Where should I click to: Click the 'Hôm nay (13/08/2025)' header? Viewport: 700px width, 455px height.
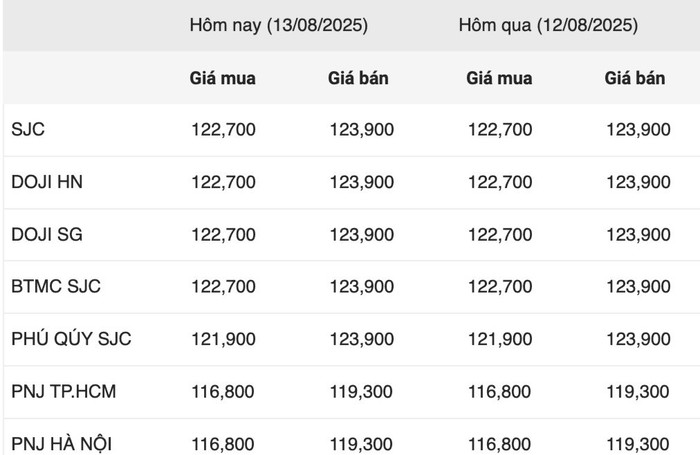click(279, 25)
